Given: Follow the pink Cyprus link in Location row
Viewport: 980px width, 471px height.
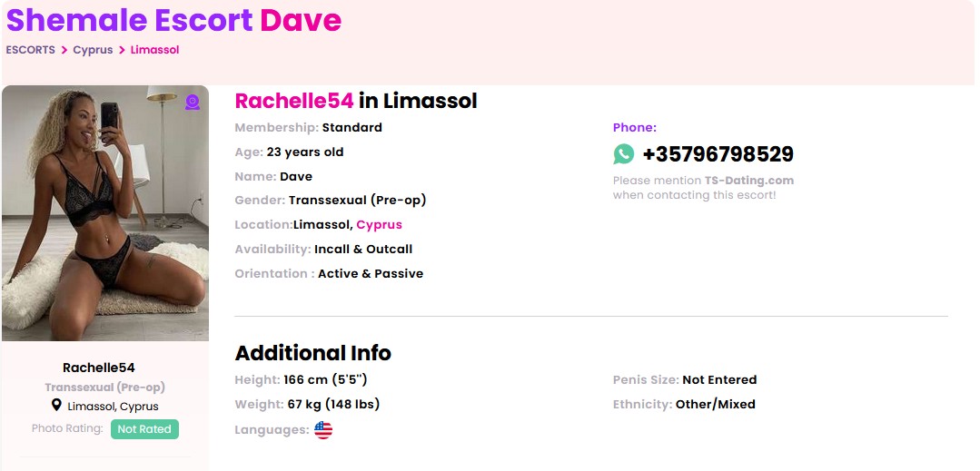Looking at the screenshot, I should click(x=379, y=224).
